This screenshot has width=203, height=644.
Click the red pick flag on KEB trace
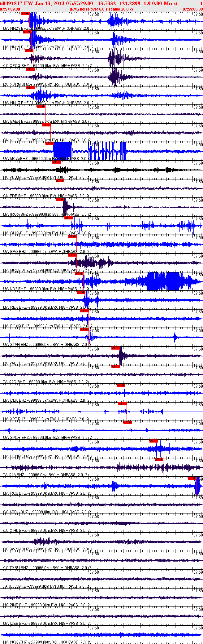coord(56,162)
